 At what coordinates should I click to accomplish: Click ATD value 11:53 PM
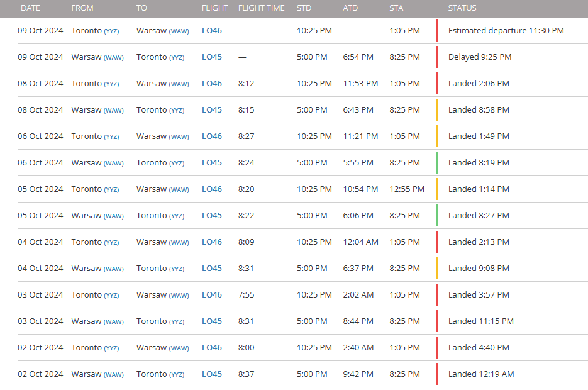360,83
